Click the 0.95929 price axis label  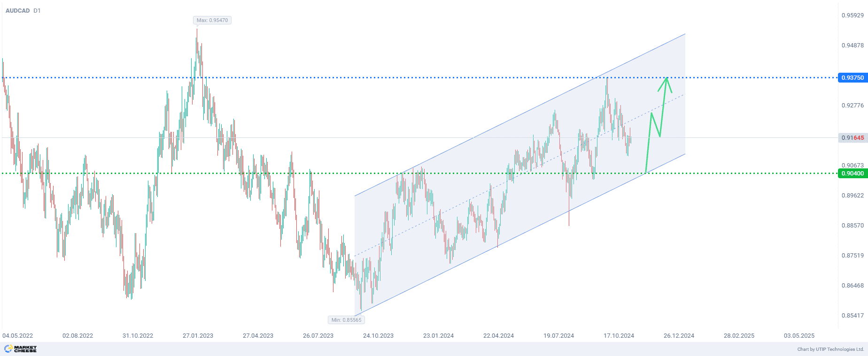coord(852,15)
